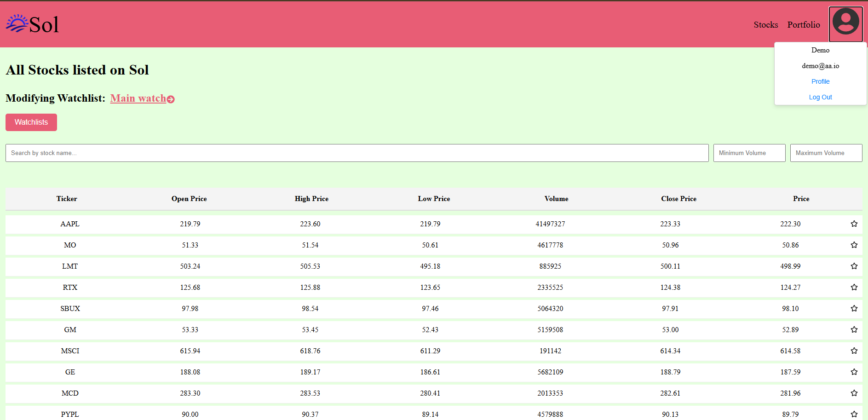Go to Portfolio in the navbar
This screenshot has height=420, width=868.
tap(803, 25)
